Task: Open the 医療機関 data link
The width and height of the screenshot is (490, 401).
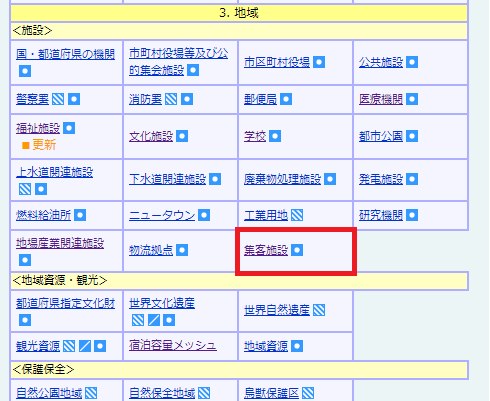Action: [381, 99]
